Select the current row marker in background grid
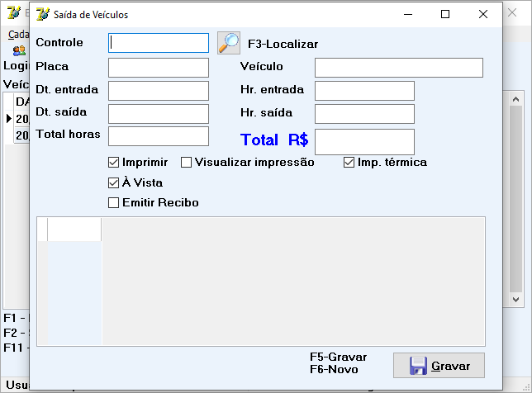 [9, 119]
